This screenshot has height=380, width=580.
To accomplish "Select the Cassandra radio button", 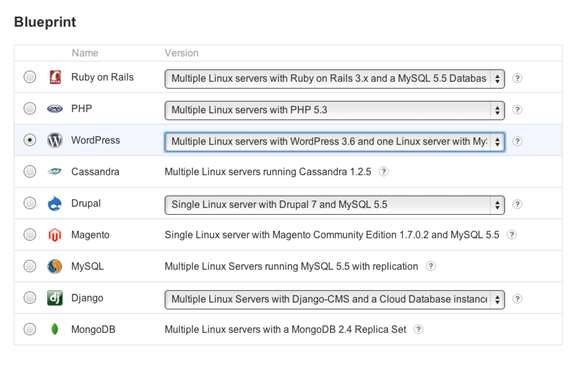I will [30, 172].
